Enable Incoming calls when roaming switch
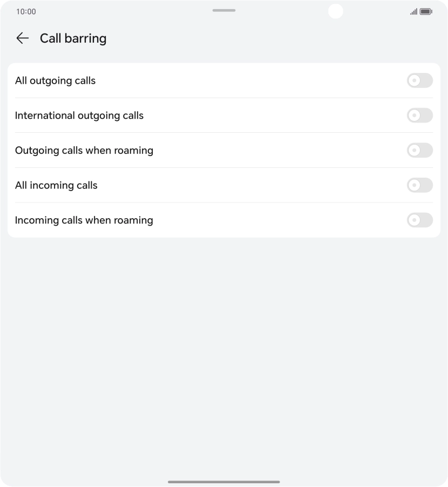Image resolution: width=448 pixels, height=487 pixels. click(419, 220)
